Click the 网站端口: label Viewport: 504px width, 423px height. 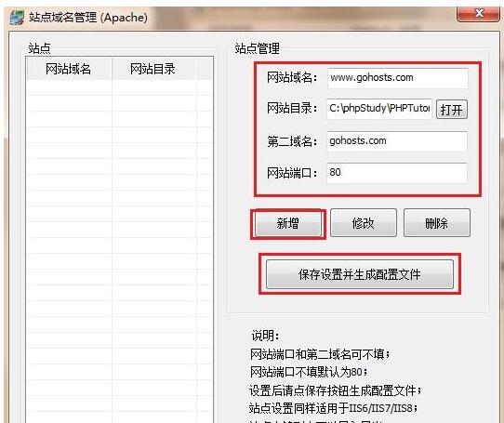tap(292, 173)
